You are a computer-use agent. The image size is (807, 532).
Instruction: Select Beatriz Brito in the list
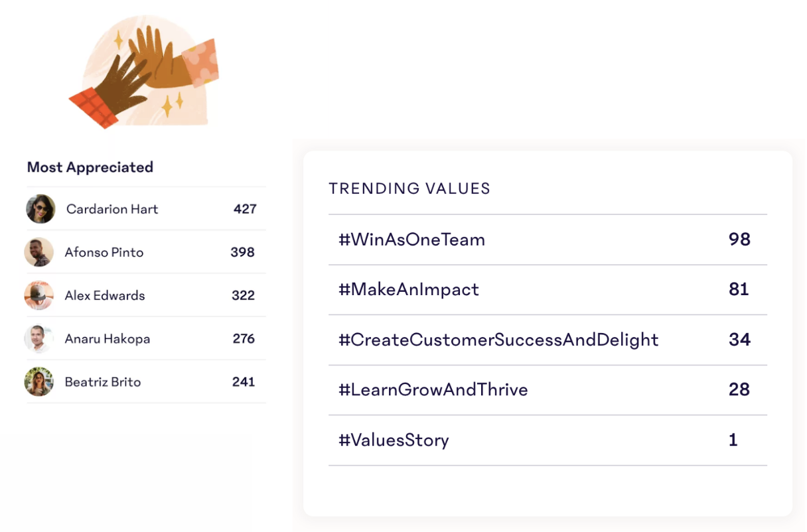click(103, 382)
